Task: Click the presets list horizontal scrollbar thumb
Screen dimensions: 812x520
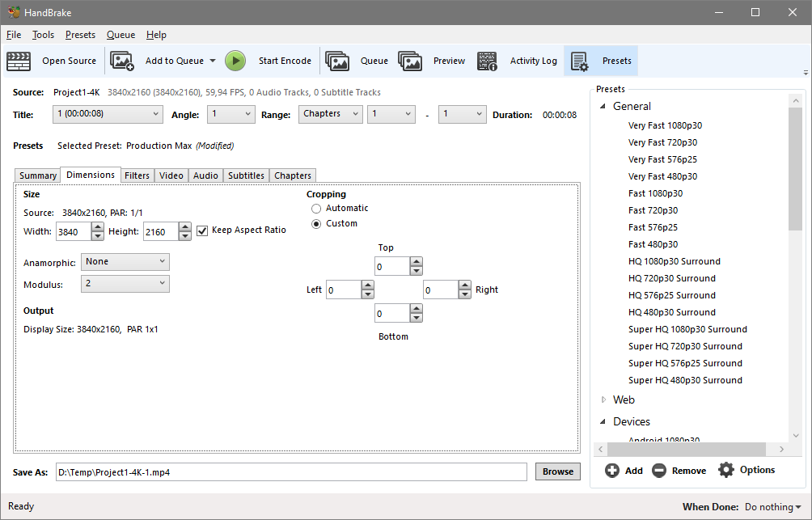Action: tap(687, 449)
